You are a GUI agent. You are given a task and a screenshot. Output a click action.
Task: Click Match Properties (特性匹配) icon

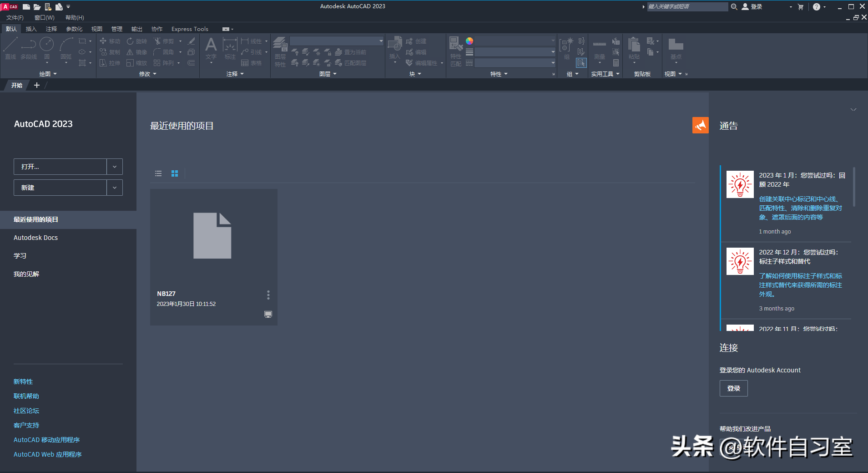point(456,51)
